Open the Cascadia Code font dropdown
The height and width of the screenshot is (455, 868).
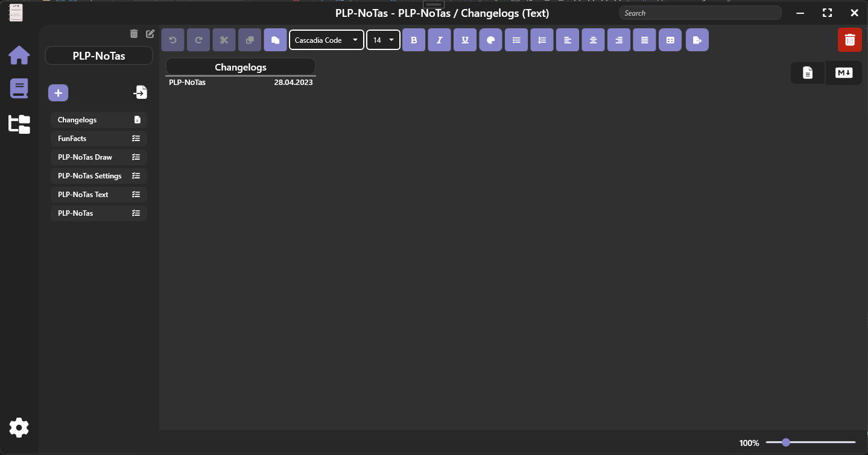pos(326,39)
